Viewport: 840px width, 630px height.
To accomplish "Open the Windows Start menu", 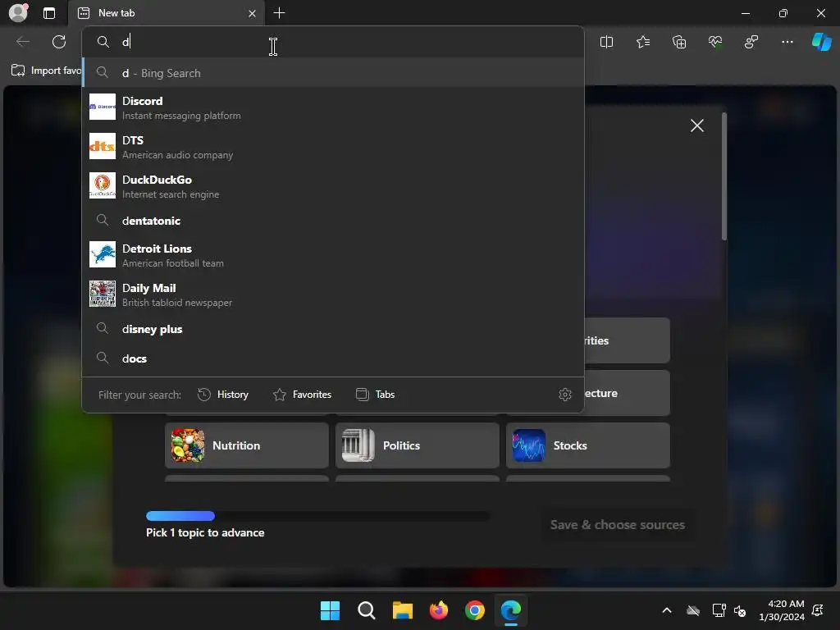I will 330,610.
